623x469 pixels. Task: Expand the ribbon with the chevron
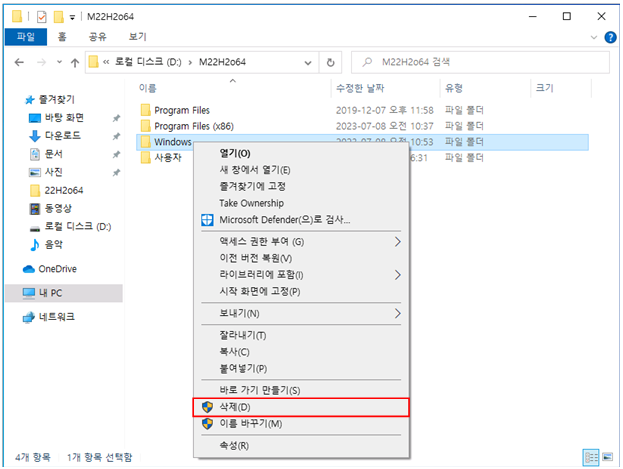tap(594, 37)
